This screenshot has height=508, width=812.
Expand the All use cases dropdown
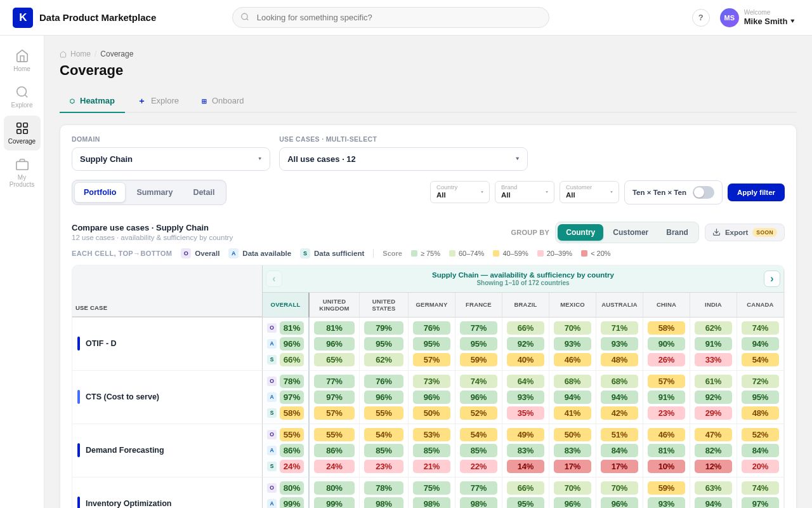click(403, 159)
